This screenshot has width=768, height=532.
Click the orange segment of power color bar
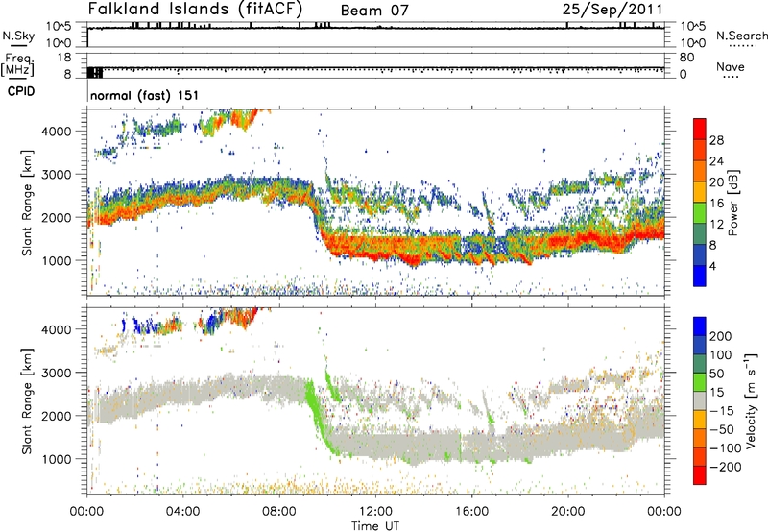[x=700, y=171]
